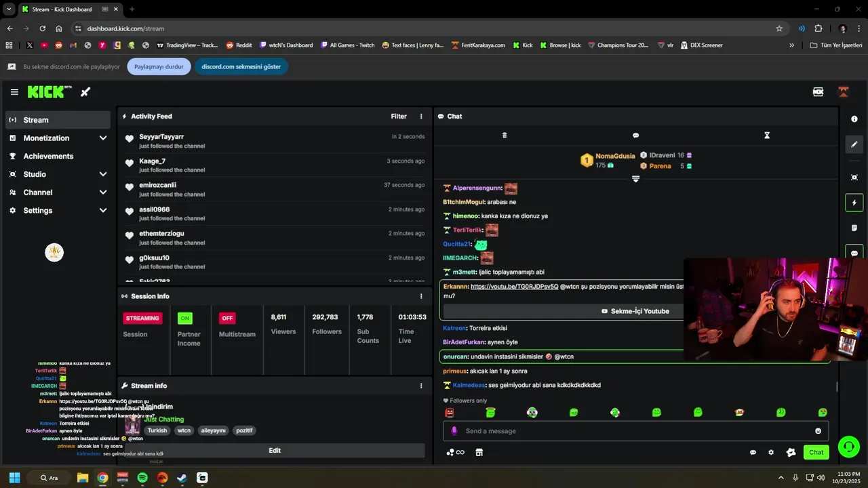The height and width of the screenshot is (488, 868).
Task: Open the profile avatar in the top right
Action: (844, 92)
